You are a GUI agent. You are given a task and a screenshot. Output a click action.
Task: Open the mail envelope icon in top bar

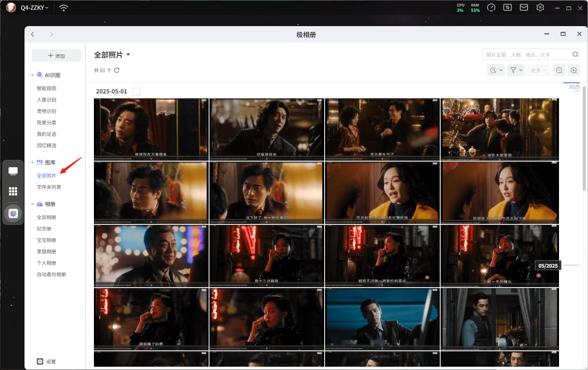[524, 7]
